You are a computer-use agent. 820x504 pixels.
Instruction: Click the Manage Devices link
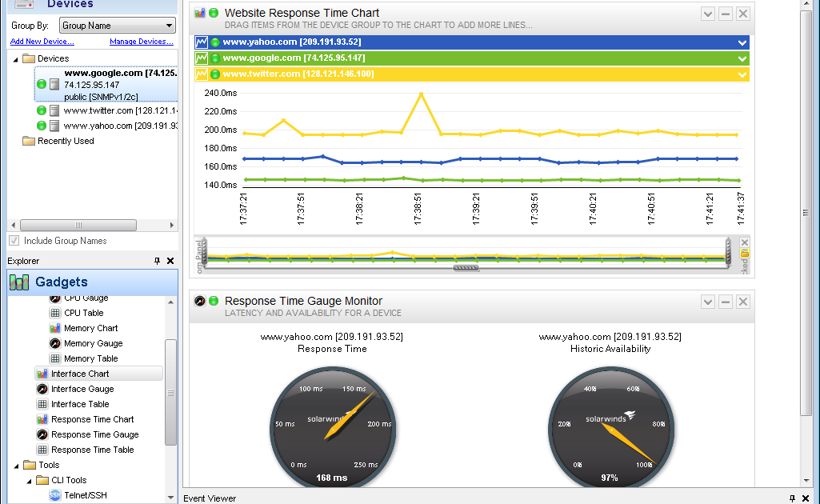[x=141, y=42]
